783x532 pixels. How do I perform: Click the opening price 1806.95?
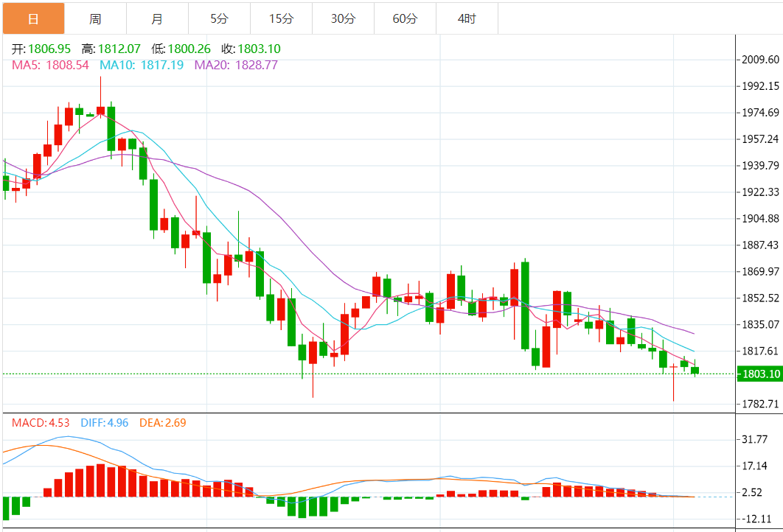(x=49, y=49)
